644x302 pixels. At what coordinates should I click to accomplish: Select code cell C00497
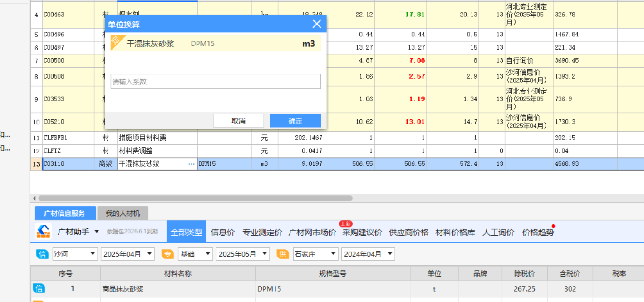68,48
